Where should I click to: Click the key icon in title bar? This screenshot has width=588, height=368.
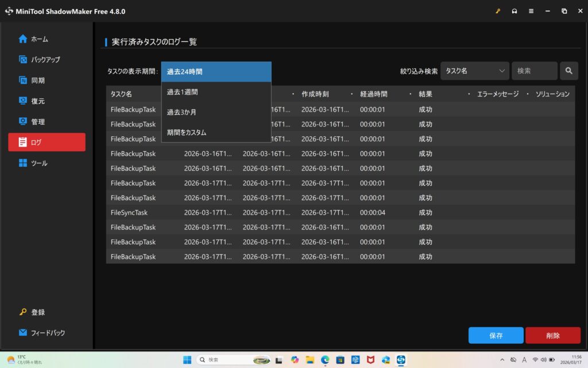(x=498, y=11)
